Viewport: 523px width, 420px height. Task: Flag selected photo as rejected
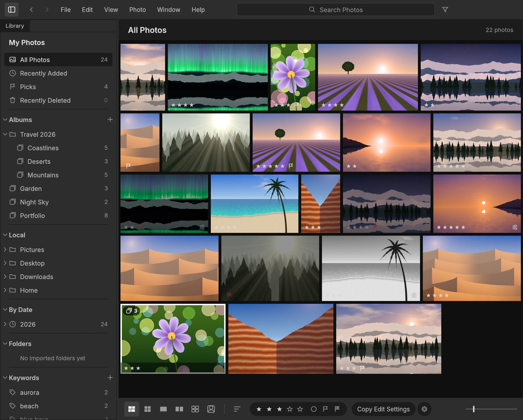pos(337,409)
